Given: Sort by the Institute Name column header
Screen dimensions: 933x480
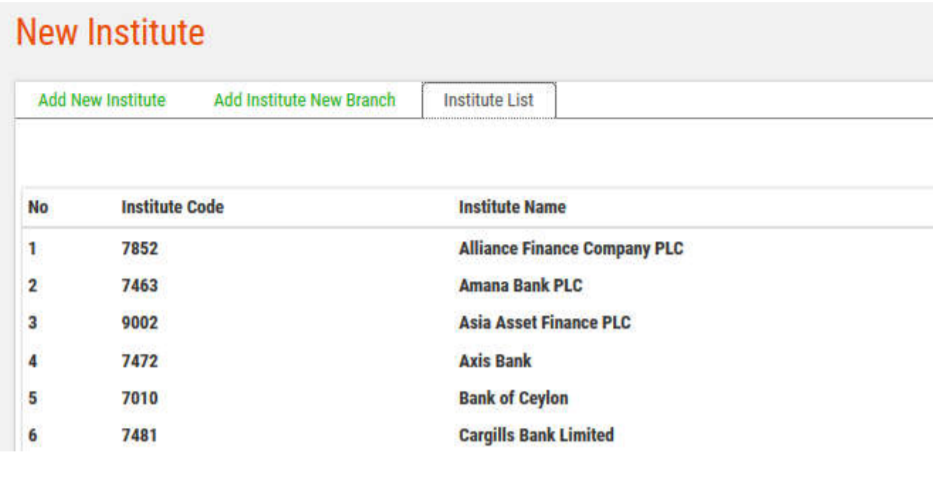Looking at the screenshot, I should (x=512, y=207).
